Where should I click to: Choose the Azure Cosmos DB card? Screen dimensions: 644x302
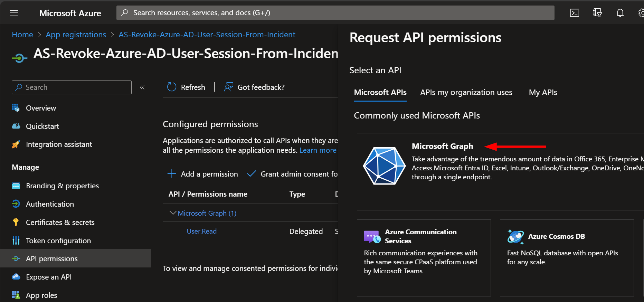point(567,258)
